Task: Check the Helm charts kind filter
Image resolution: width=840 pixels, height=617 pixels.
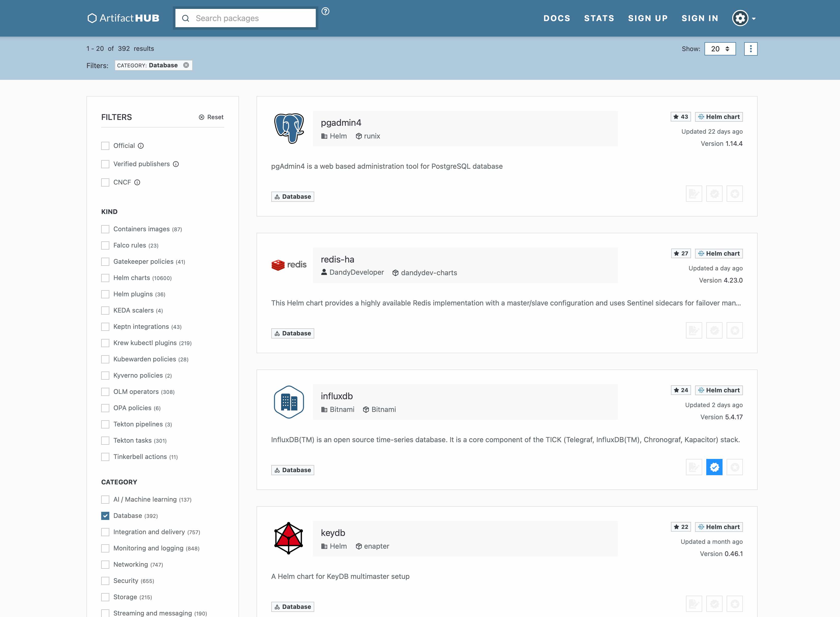Action: (x=105, y=278)
